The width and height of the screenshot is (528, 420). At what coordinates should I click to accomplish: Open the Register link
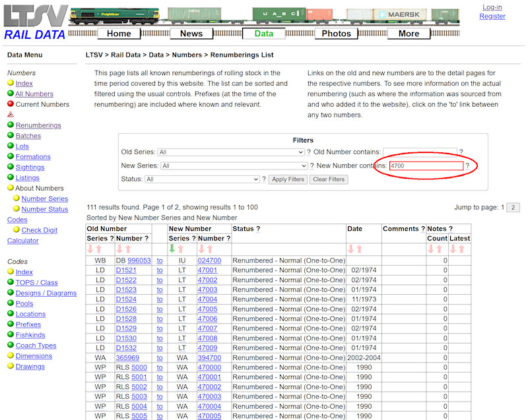pos(492,16)
